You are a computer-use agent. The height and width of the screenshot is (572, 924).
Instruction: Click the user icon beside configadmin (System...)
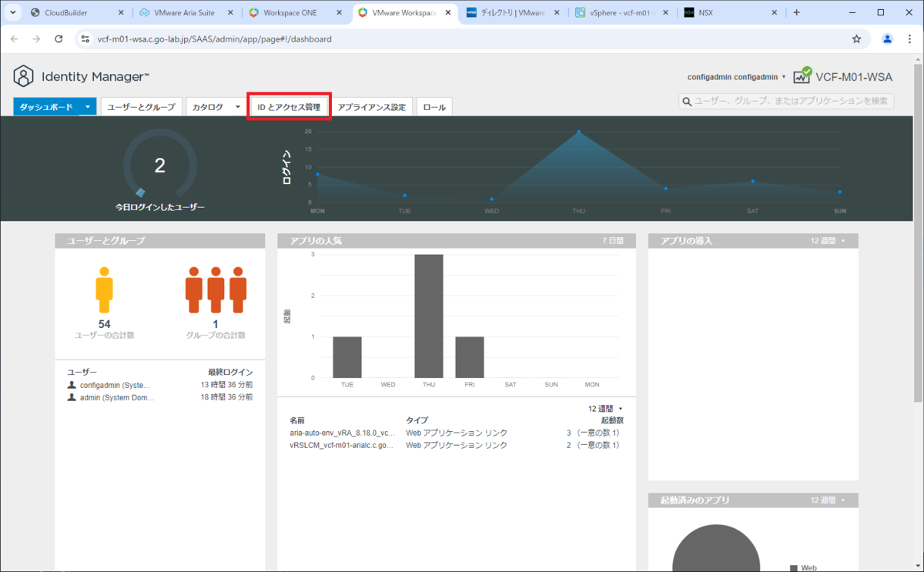click(x=72, y=385)
